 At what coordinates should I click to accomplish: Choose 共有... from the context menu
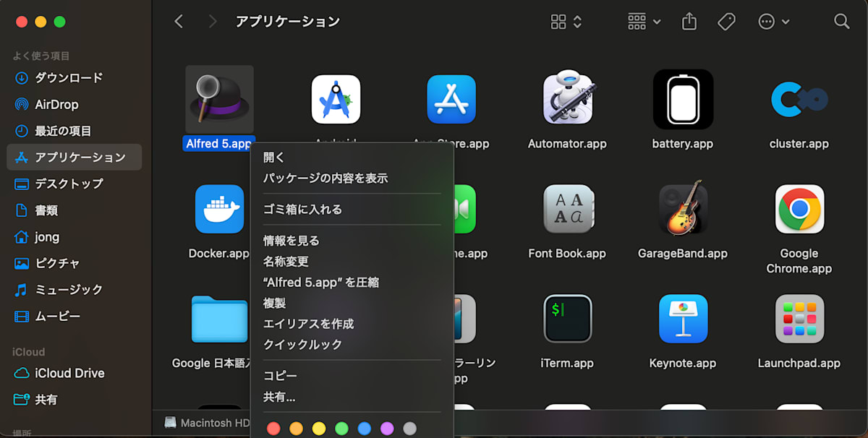click(352, 397)
